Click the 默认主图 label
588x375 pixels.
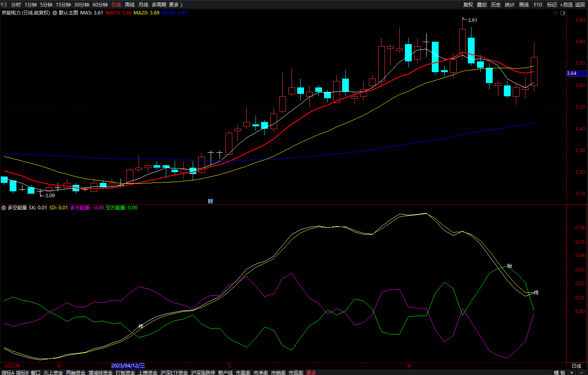pos(68,13)
